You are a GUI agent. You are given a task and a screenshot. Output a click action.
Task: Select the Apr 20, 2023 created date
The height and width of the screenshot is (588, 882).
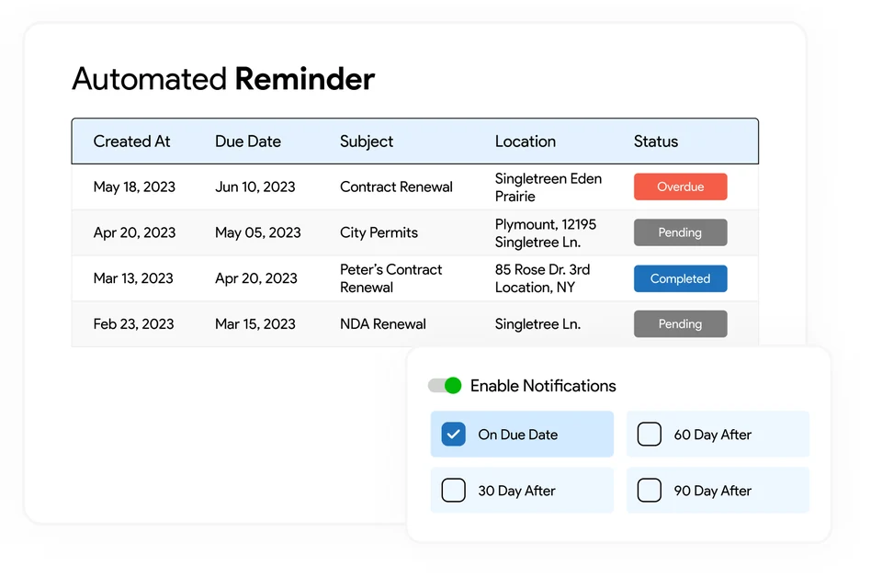(134, 232)
